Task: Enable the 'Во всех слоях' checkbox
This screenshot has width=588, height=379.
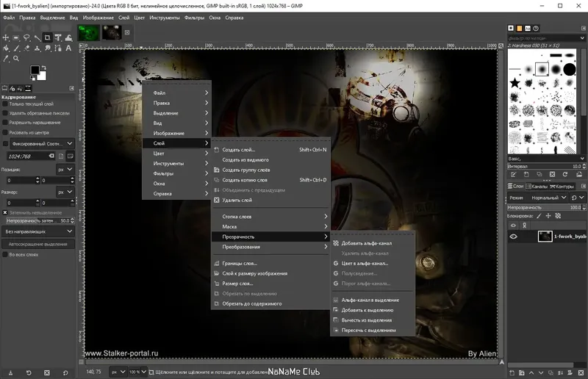Action: (x=4, y=254)
